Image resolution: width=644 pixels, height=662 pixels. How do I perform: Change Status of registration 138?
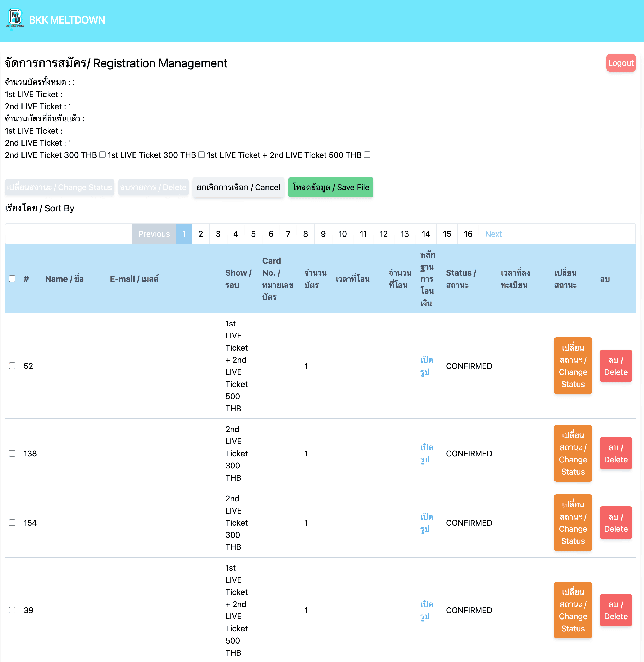point(573,453)
